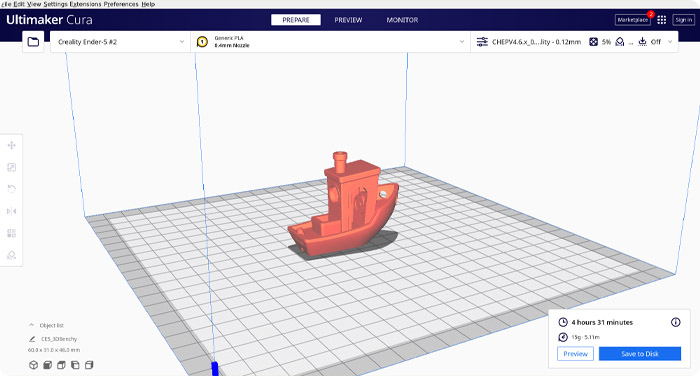Edit CE5_3DBenchy name pencil icon
This screenshot has height=376, width=700.
pyautogui.click(x=32, y=339)
